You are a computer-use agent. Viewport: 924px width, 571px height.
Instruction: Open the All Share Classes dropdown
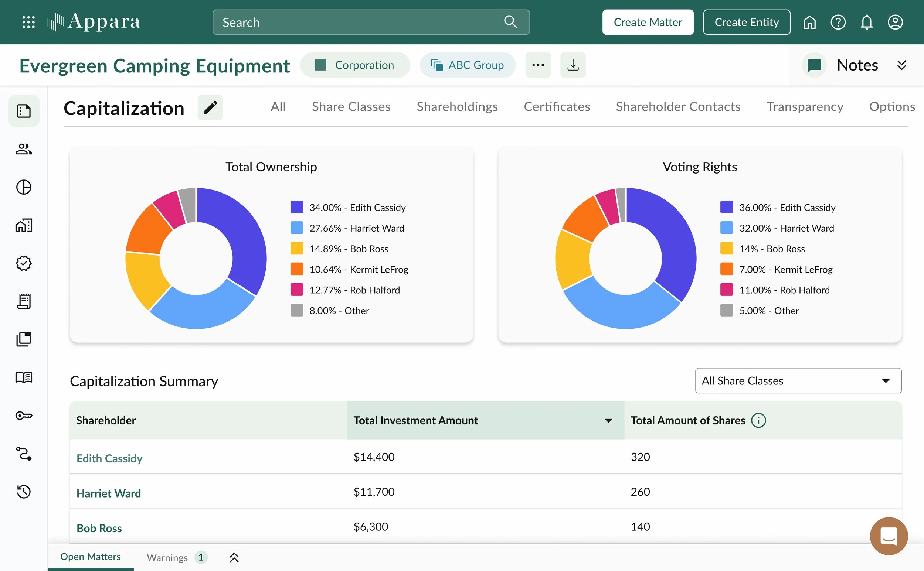(798, 381)
